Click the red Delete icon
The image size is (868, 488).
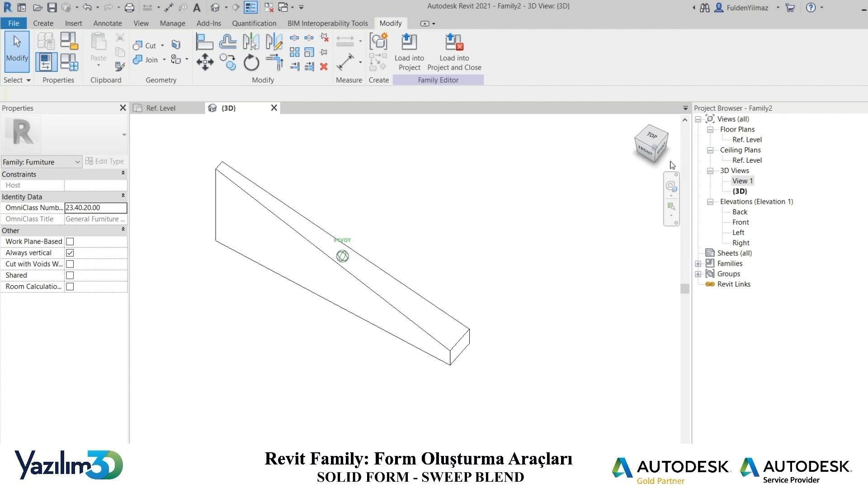click(x=324, y=66)
